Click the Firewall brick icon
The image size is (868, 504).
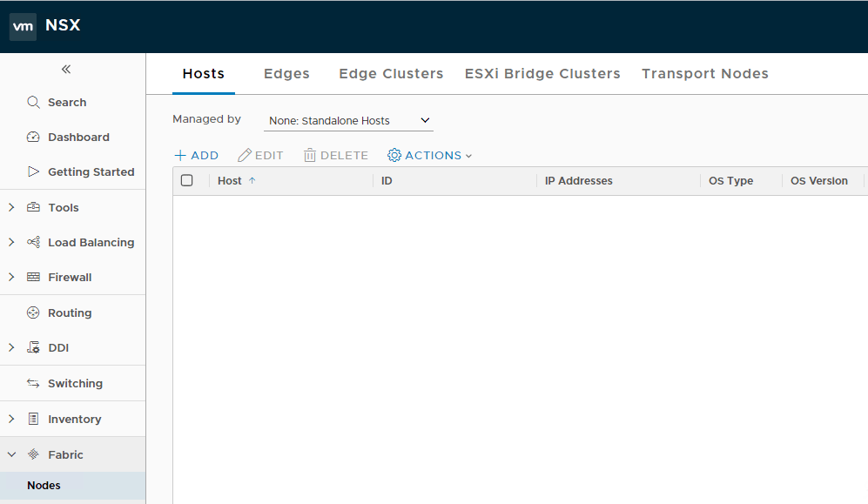pos(33,277)
